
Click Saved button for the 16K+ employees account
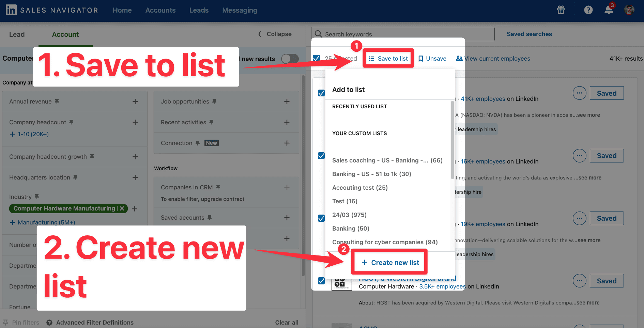[607, 156]
